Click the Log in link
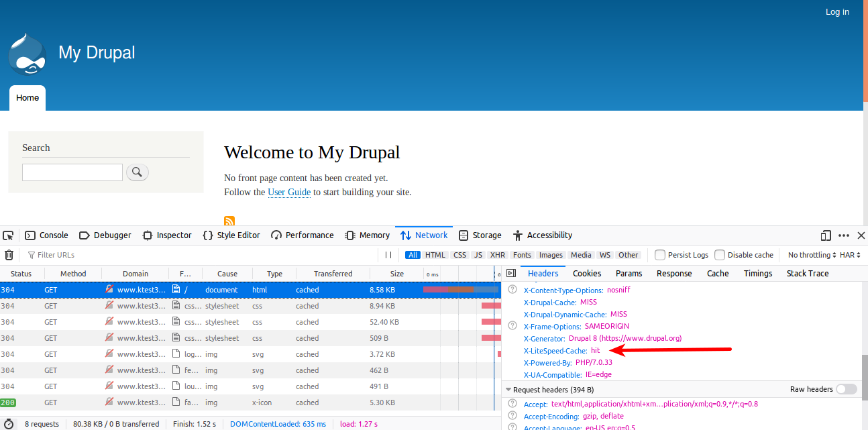 coord(837,11)
